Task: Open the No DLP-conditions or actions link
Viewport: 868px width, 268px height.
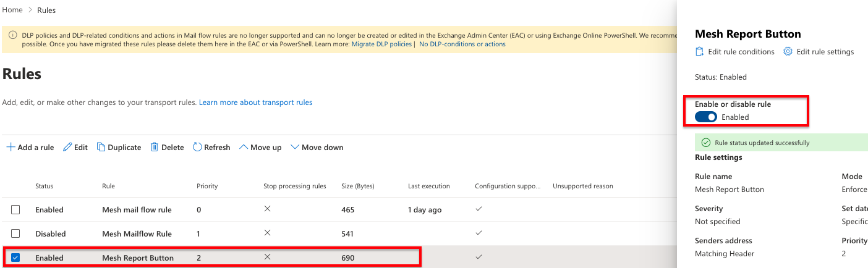Action: pos(462,44)
